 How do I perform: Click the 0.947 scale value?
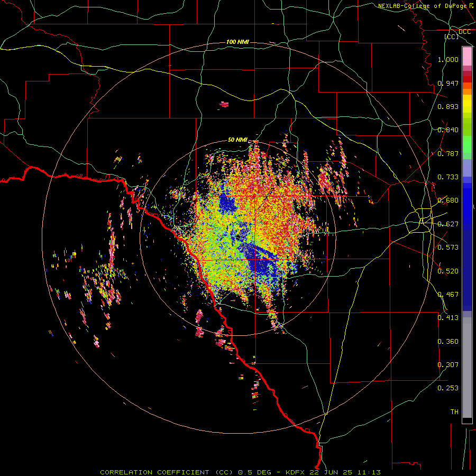click(x=448, y=83)
